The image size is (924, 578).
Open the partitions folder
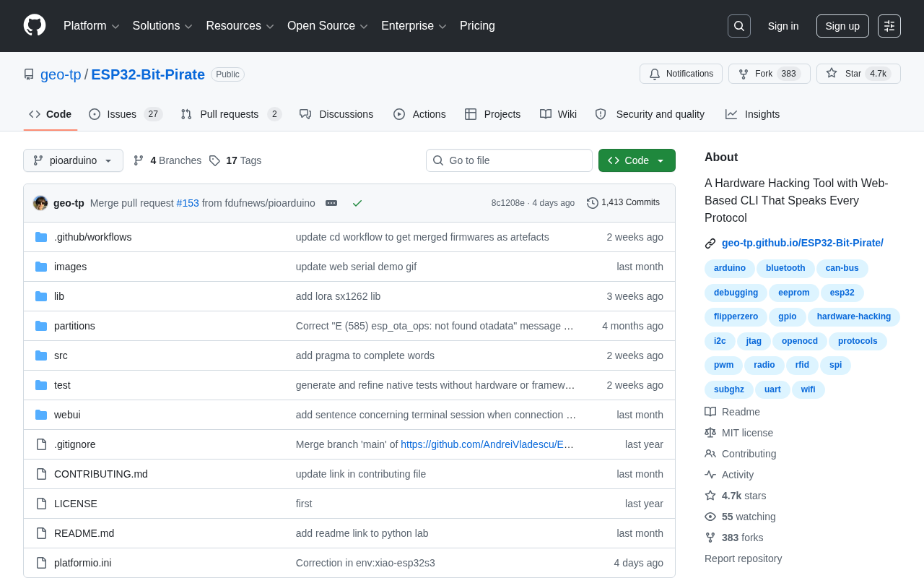pyautogui.click(x=74, y=326)
